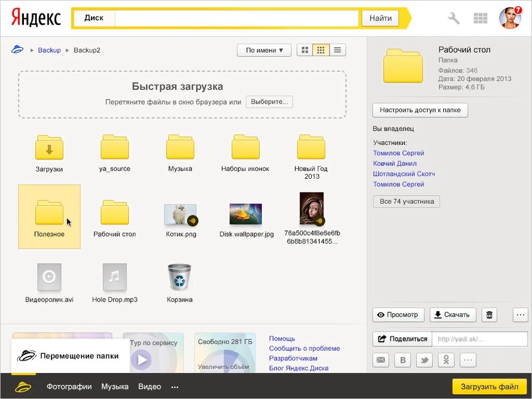Open the wrench settings icon
The image size is (532, 399).
tap(454, 18)
